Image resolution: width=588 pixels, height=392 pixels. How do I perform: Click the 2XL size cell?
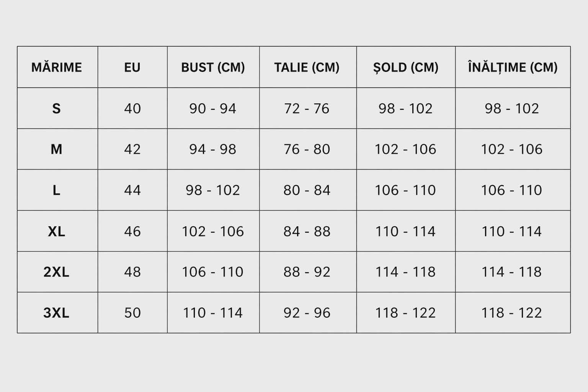57,272
